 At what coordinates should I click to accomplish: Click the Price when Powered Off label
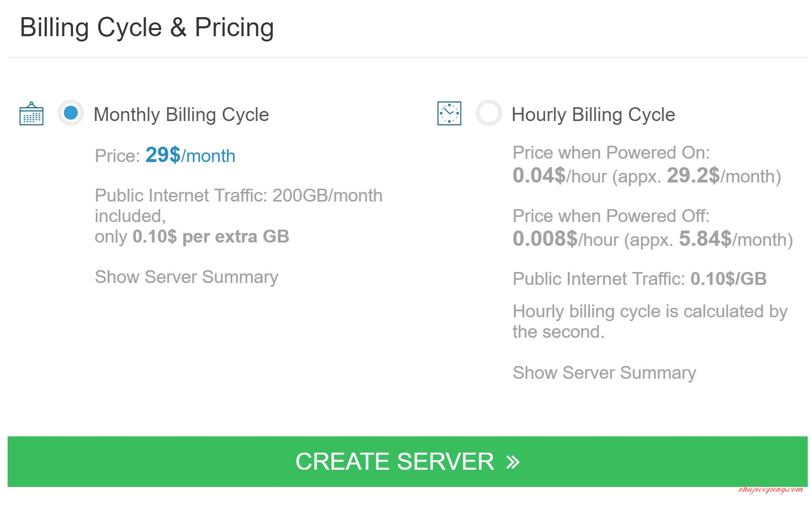[611, 216]
